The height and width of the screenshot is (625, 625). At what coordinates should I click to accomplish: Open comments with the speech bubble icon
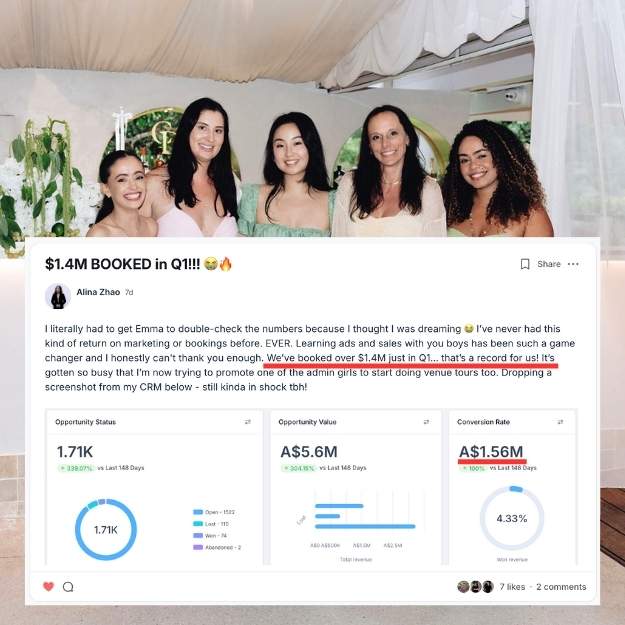[x=68, y=587]
